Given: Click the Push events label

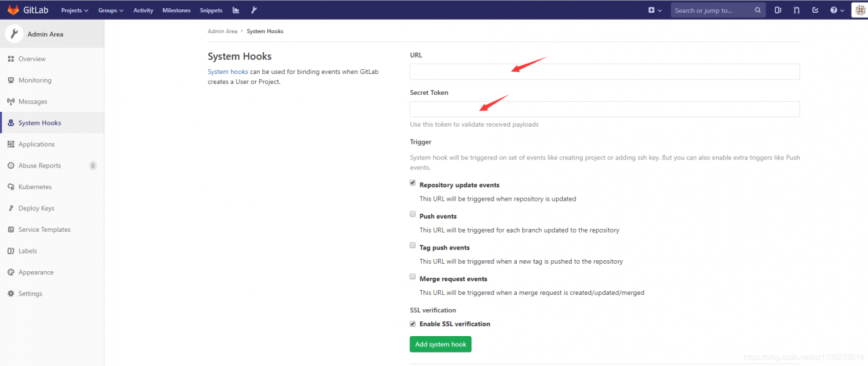Looking at the screenshot, I should click(438, 216).
